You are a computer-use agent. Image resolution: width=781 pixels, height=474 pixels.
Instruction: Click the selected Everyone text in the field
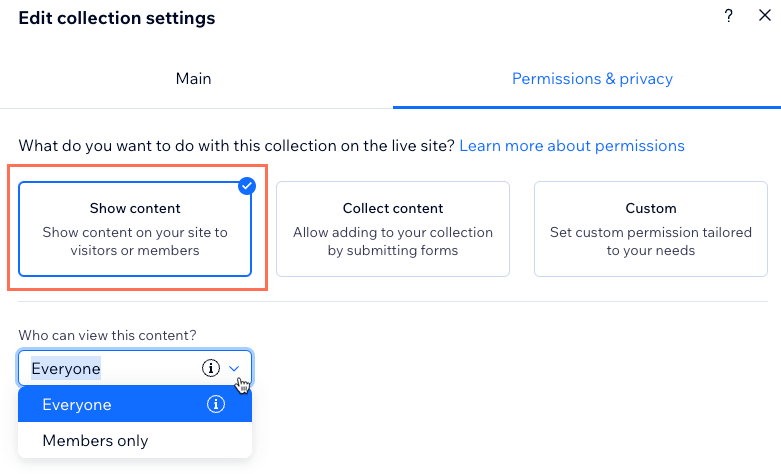(x=66, y=368)
